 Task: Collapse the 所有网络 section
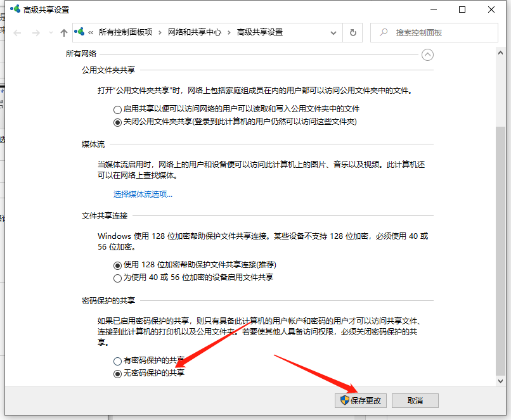[428, 54]
